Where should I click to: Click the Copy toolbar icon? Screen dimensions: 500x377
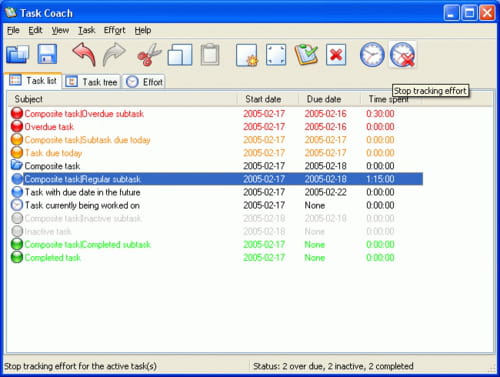[x=180, y=55]
